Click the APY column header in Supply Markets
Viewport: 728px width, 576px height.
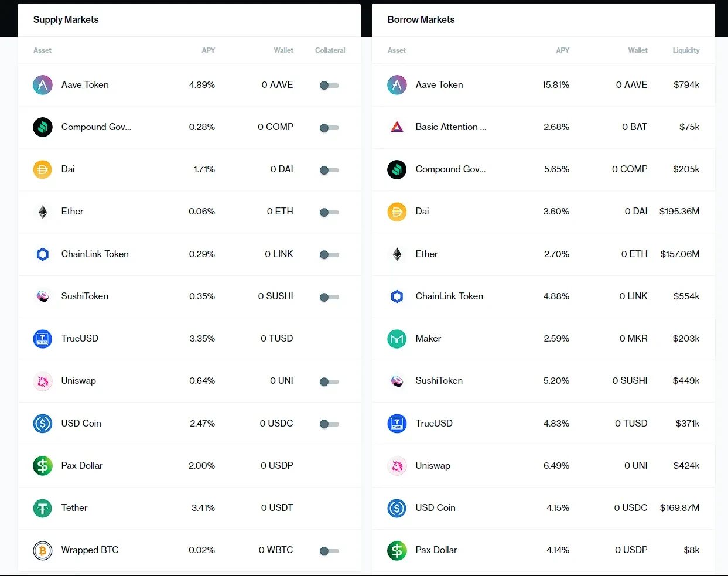[x=208, y=50]
